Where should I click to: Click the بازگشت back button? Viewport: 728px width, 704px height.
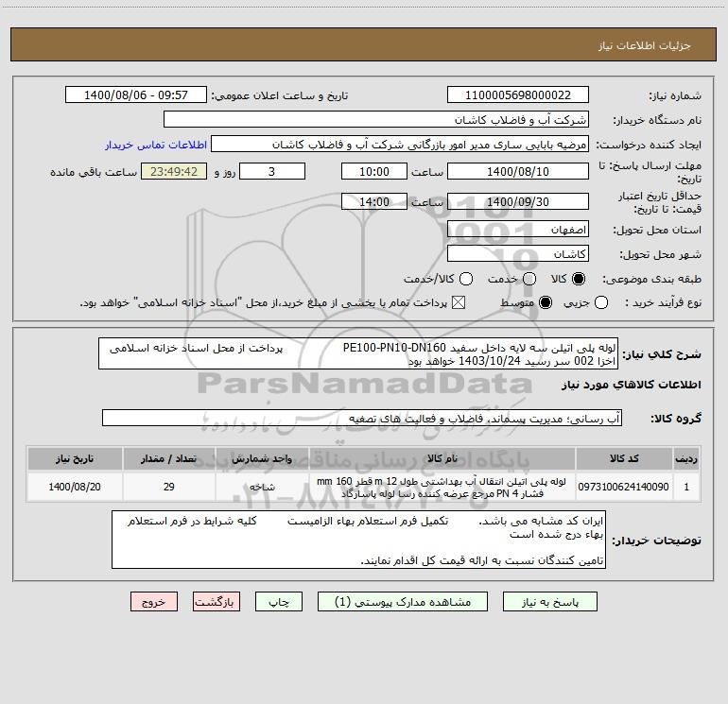[217, 602]
